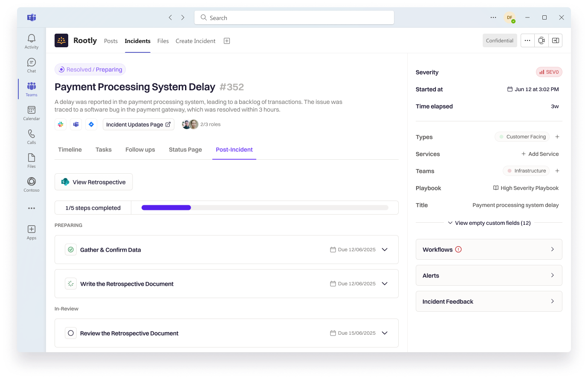Open Contoso app in sidebar
Viewport: 588px width, 379px height.
click(x=32, y=184)
